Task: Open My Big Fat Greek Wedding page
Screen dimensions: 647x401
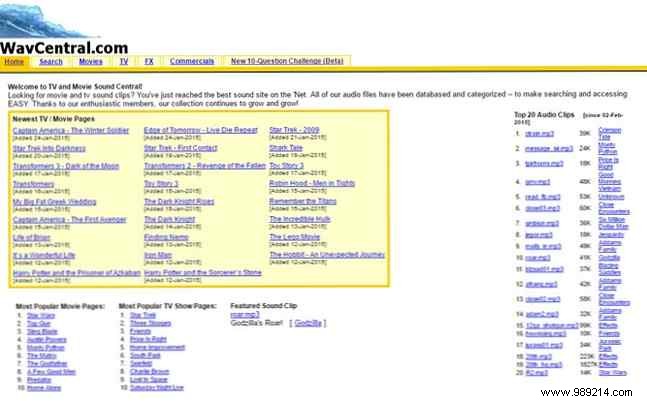Action: (54, 202)
